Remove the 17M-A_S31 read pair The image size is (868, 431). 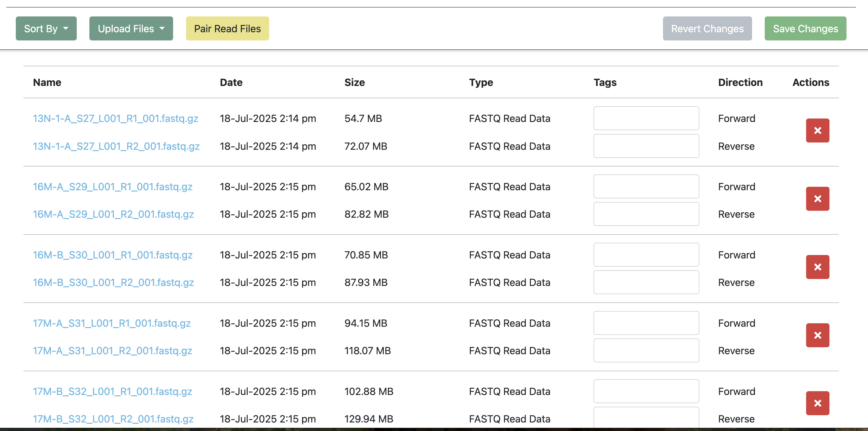817,335
